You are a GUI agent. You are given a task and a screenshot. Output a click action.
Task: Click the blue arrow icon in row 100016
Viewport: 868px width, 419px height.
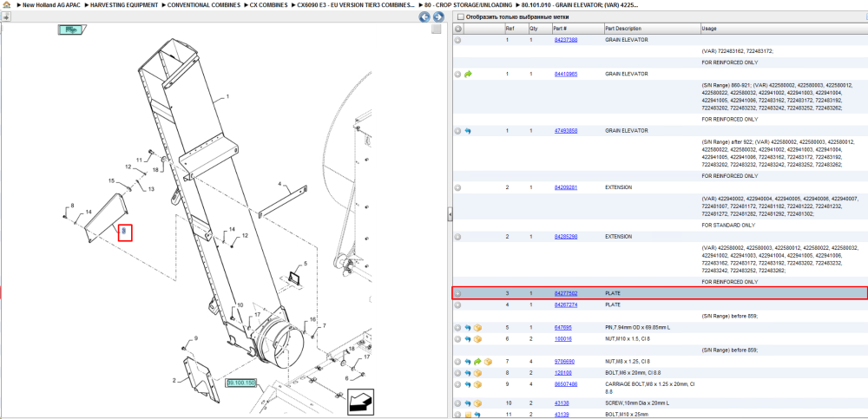point(468,338)
